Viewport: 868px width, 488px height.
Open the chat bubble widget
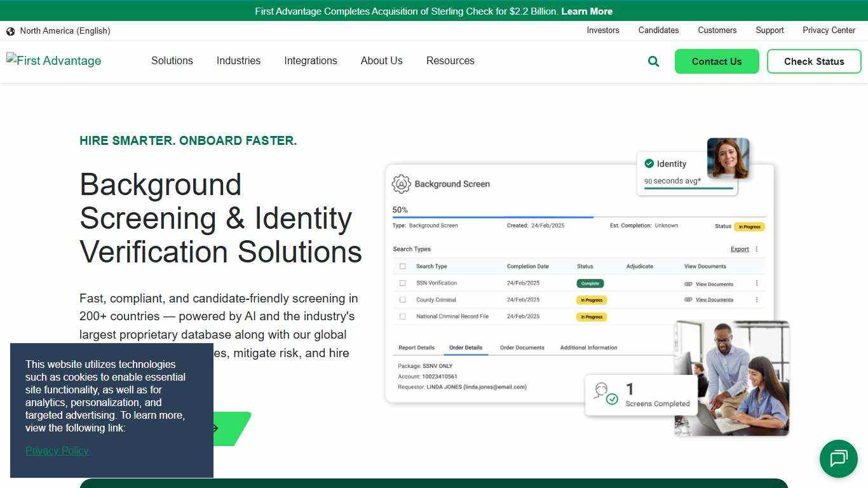point(838,459)
